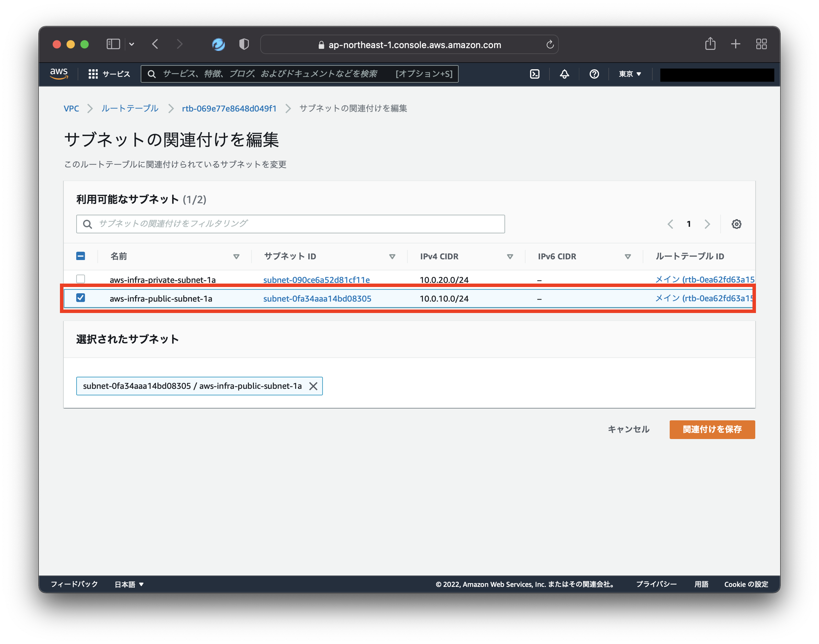Open AWS CloudShell terminal icon

pyautogui.click(x=535, y=74)
